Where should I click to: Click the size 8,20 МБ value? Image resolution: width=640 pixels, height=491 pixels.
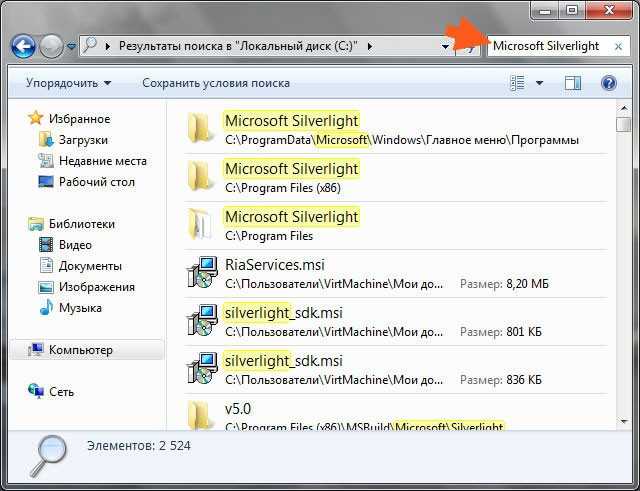527,284
